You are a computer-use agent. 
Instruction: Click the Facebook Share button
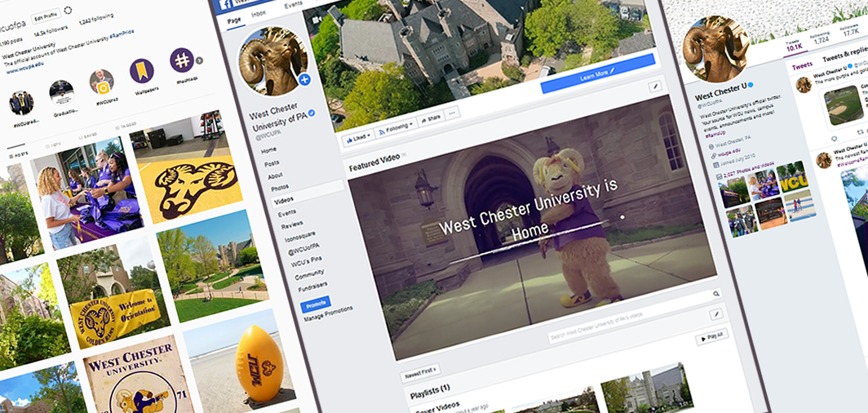[x=431, y=118]
